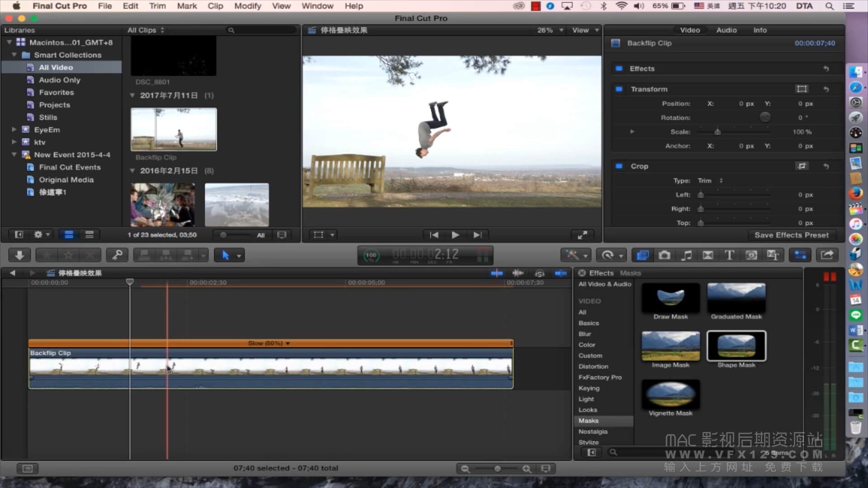Open viewer transform tool dropdown
The width and height of the screenshot is (868, 488).
(x=332, y=235)
